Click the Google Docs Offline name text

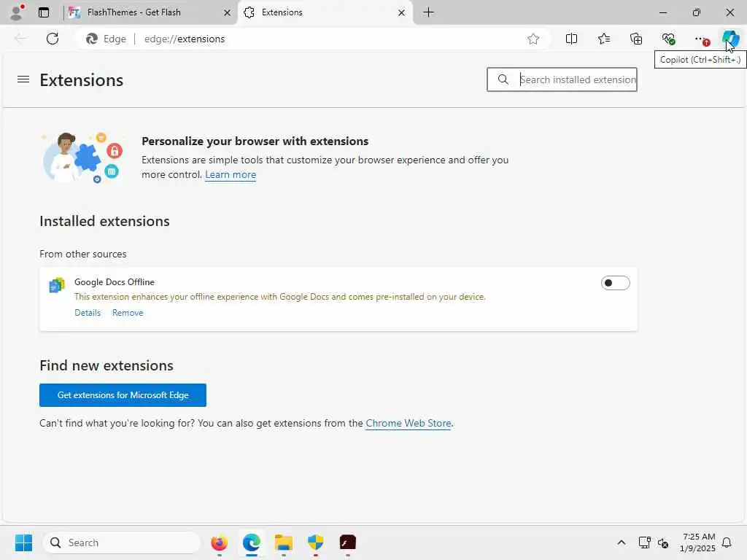pyautogui.click(x=115, y=282)
